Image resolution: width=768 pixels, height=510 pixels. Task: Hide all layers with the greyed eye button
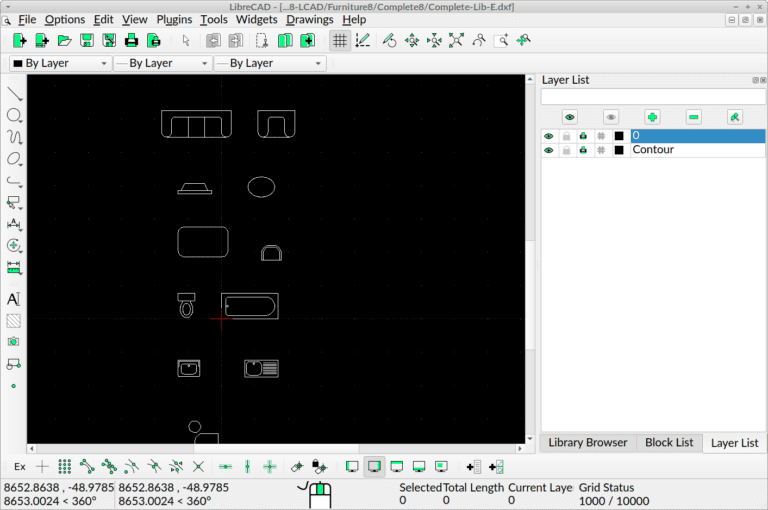(611, 117)
